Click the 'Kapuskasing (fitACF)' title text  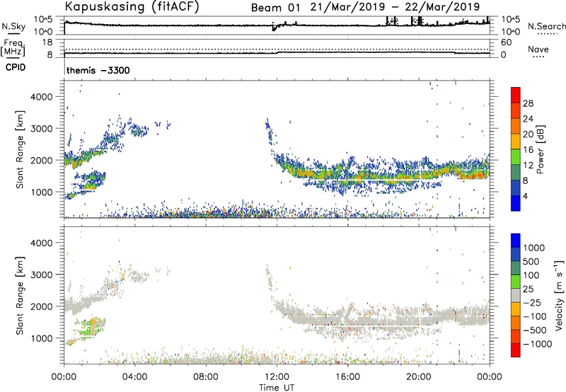click(x=132, y=6)
